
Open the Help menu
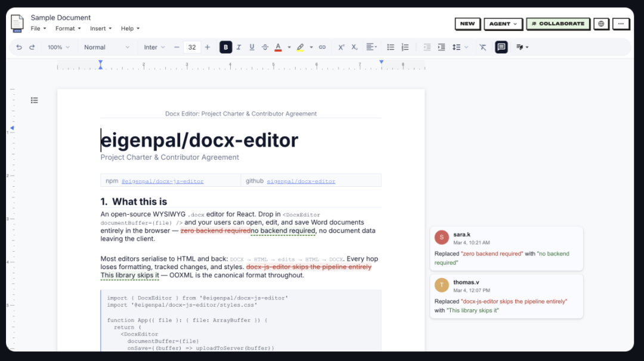[x=130, y=29]
